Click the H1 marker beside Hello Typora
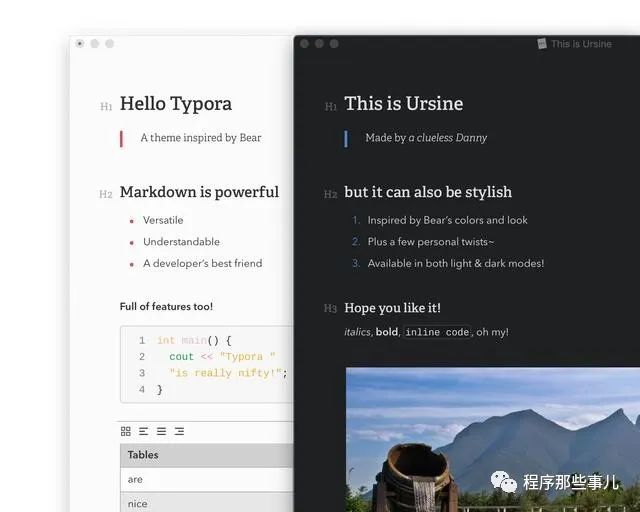 point(106,107)
